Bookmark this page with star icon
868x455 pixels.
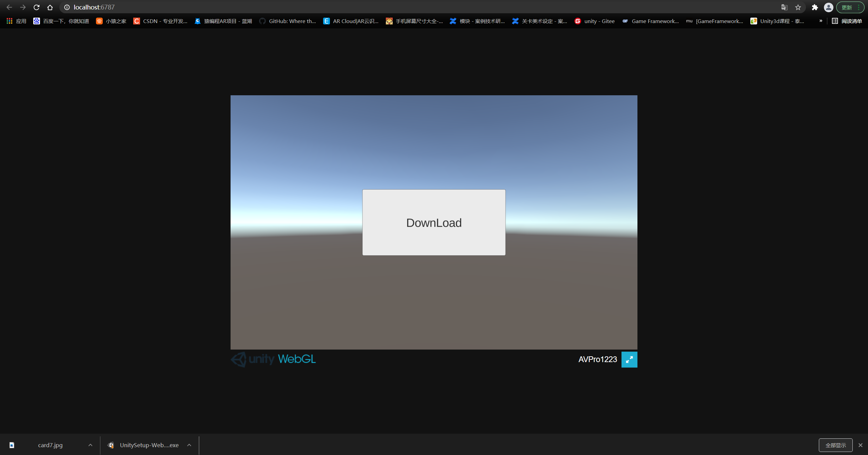click(798, 7)
